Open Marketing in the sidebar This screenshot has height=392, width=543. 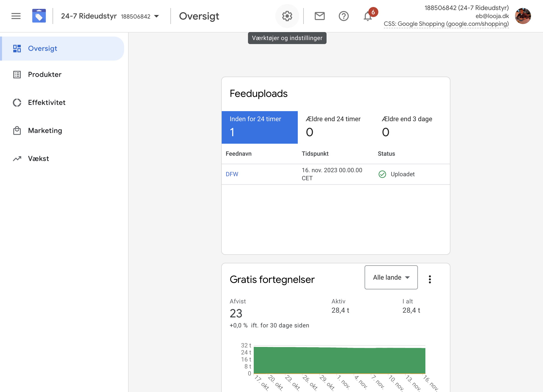(62, 131)
